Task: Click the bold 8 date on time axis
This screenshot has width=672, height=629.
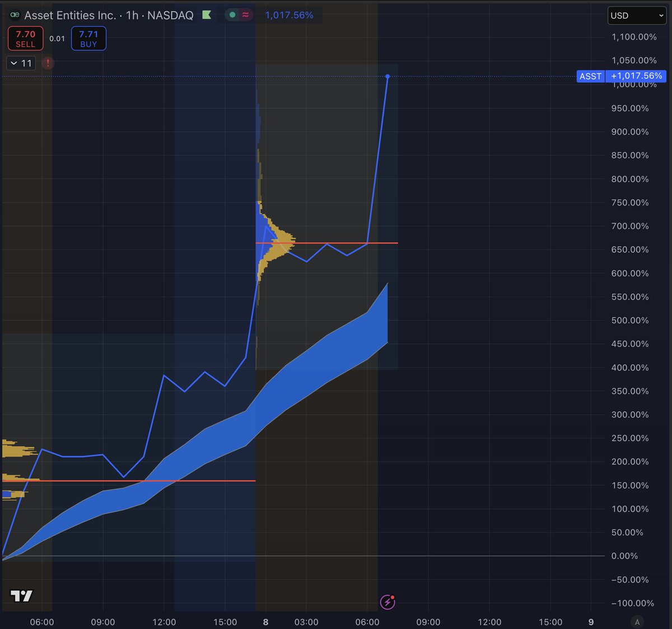Action: [x=265, y=622]
